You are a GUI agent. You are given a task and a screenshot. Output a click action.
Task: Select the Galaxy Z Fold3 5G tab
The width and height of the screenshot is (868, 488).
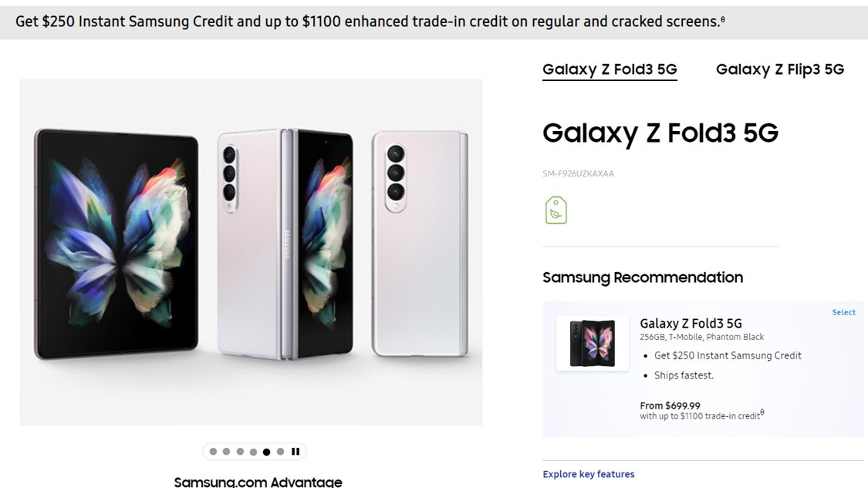click(x=610, y=69)
